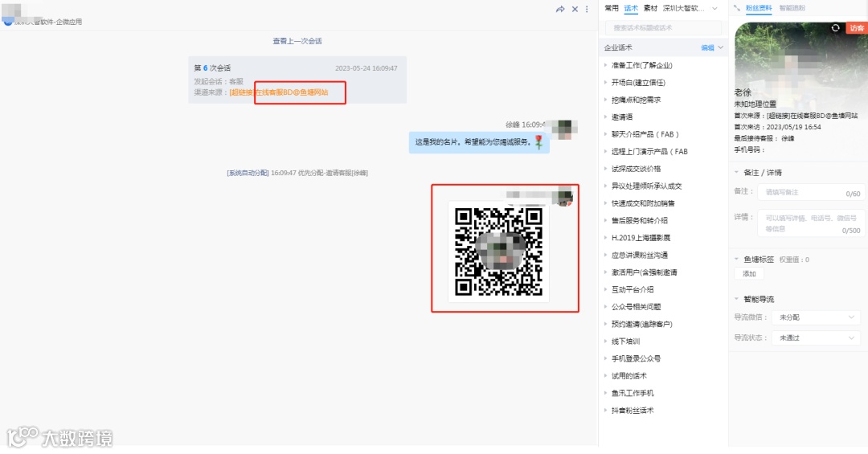Viewport: 868px width, 454px height.
Task: Click the 这是我的名片 message bubble
Action: (479, 142)
